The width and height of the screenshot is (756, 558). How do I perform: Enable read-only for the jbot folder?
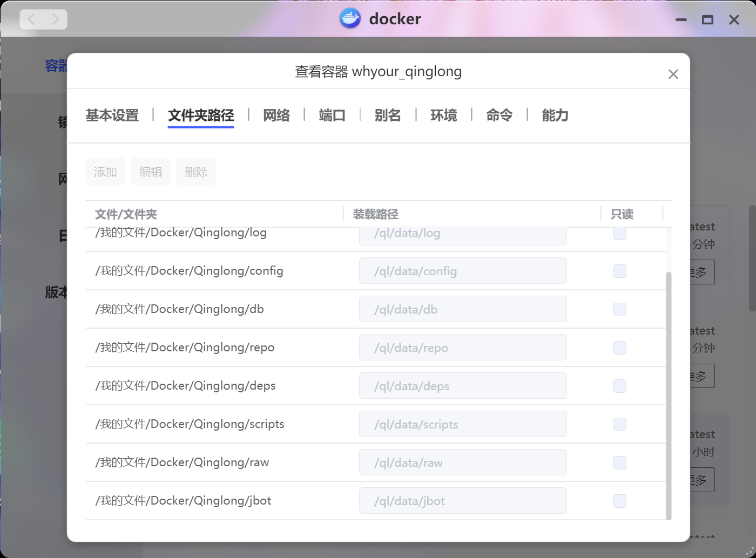pos(620,501)
